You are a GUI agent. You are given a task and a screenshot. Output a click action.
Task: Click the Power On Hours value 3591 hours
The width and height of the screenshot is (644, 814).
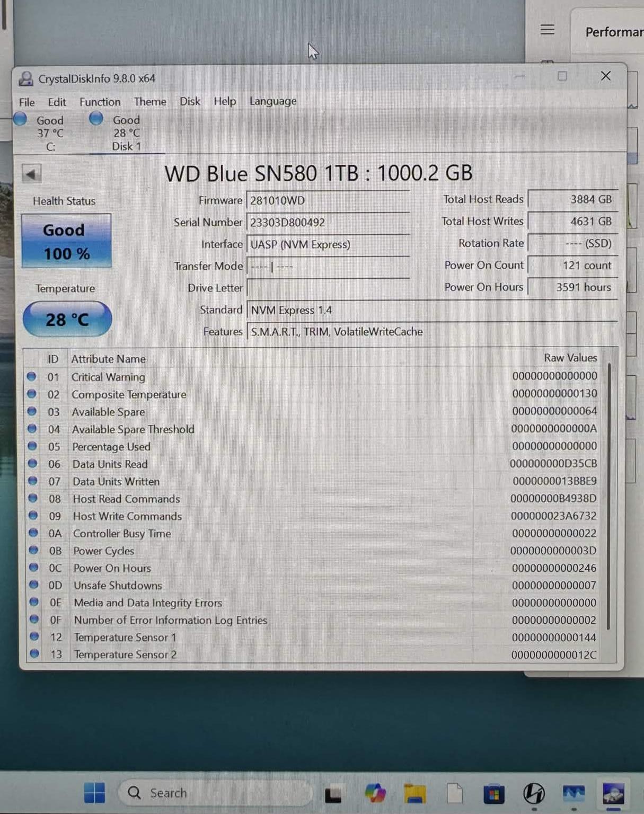tap(573, 287)
